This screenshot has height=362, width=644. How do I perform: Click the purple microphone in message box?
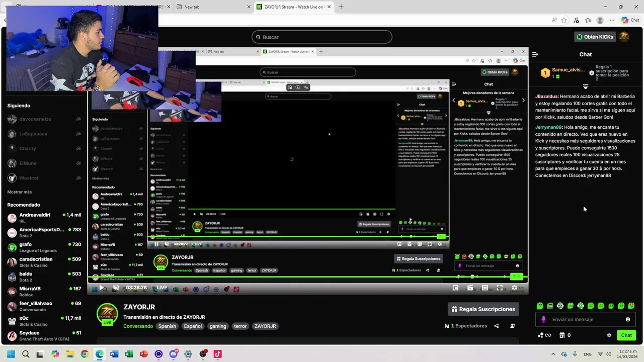(x=543, y=319)
